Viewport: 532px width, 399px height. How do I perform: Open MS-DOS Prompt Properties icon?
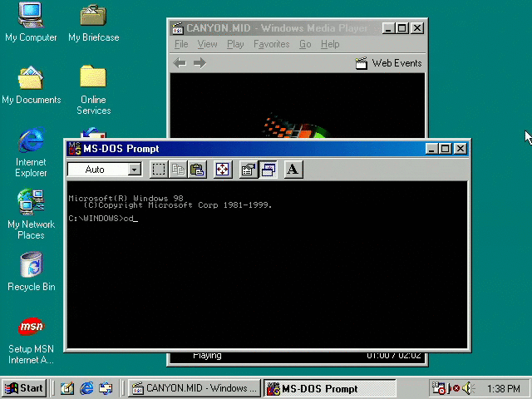coord(248,170)
